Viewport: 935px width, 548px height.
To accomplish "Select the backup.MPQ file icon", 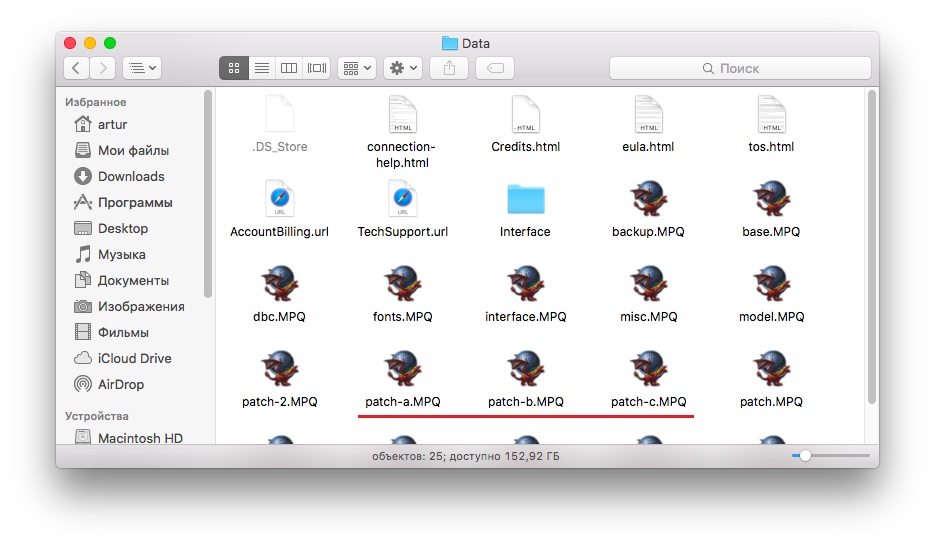I will tap(648, 199).
